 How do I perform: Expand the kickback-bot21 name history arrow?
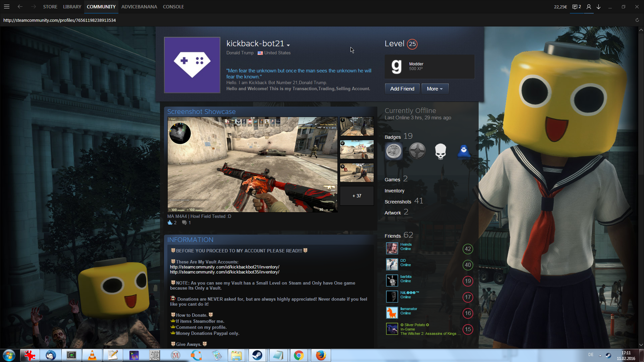pyautogui.click(x=288, y=45)
